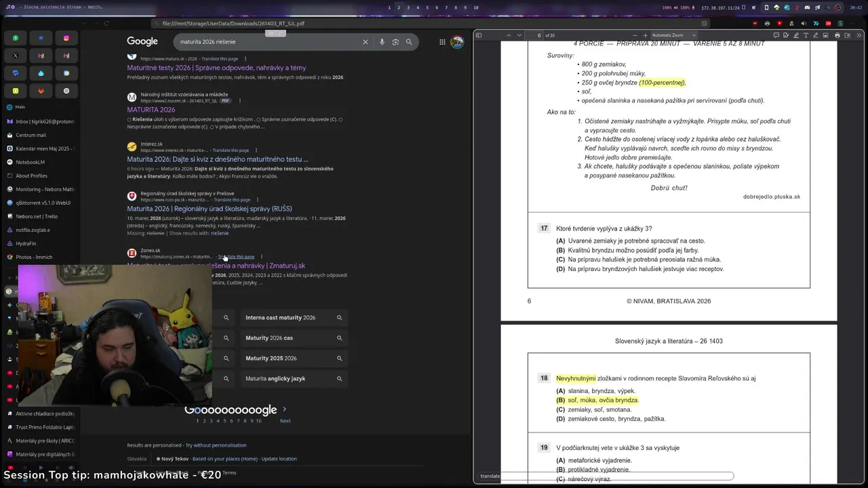Click Try without personalisation link
The image size is (868, 488).
(216, 445)
